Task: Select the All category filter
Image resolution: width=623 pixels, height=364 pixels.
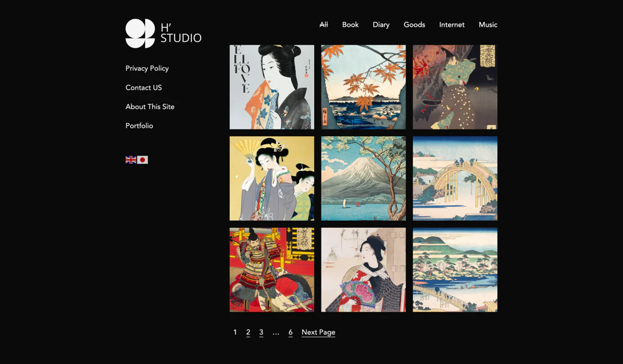Action: 324,25
